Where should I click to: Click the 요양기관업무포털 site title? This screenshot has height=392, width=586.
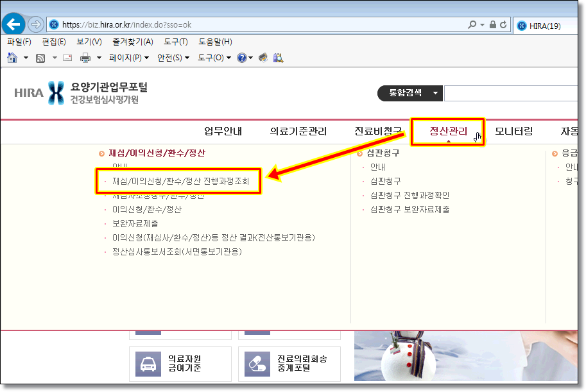tap(108, 87)
